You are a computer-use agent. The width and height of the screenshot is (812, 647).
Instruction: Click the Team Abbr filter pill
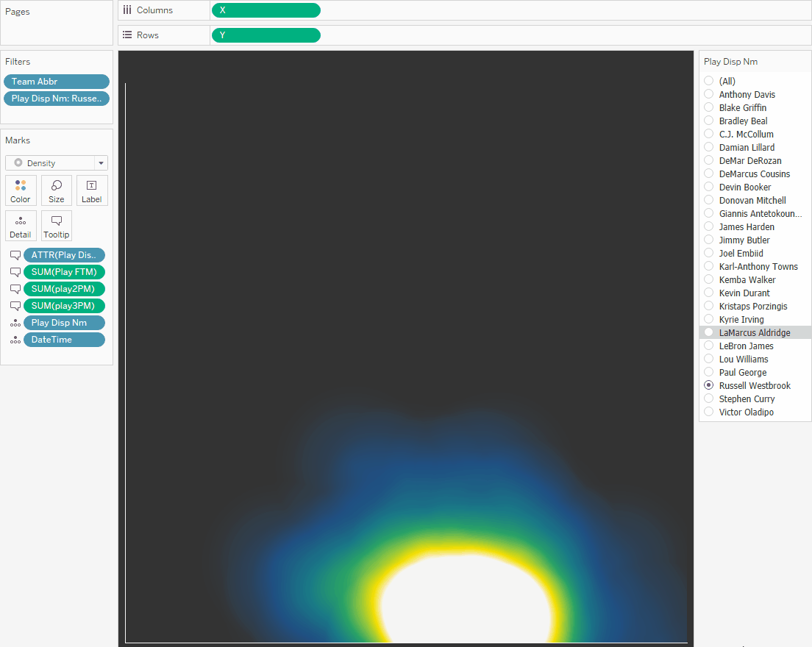tap(57, 82)
